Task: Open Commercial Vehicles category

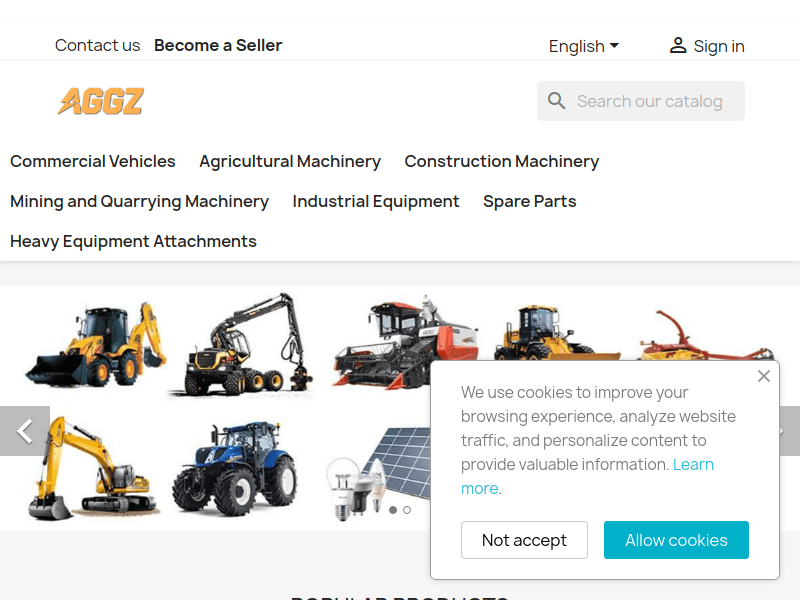Action: pyautogui.click(x=92, y=161)
